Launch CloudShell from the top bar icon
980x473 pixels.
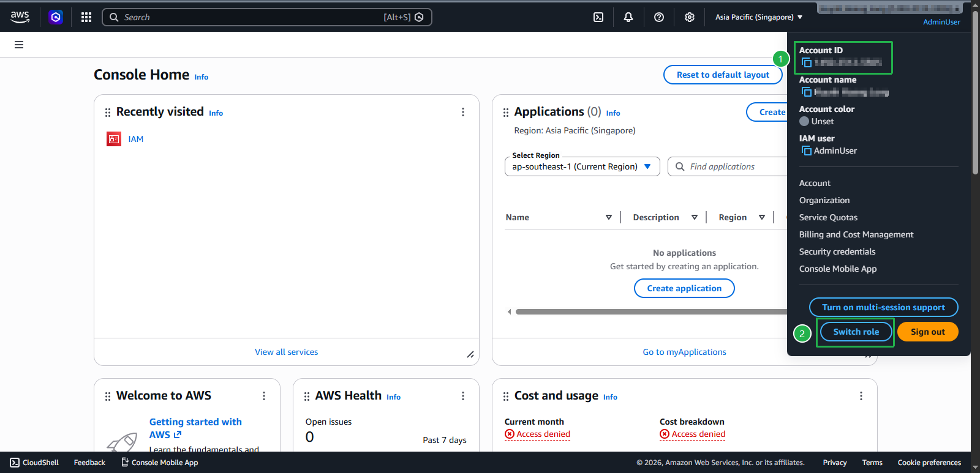pos(598,17)
